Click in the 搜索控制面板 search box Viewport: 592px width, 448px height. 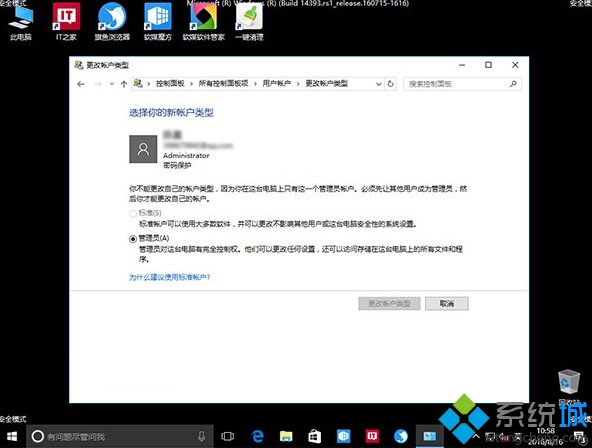458,84
